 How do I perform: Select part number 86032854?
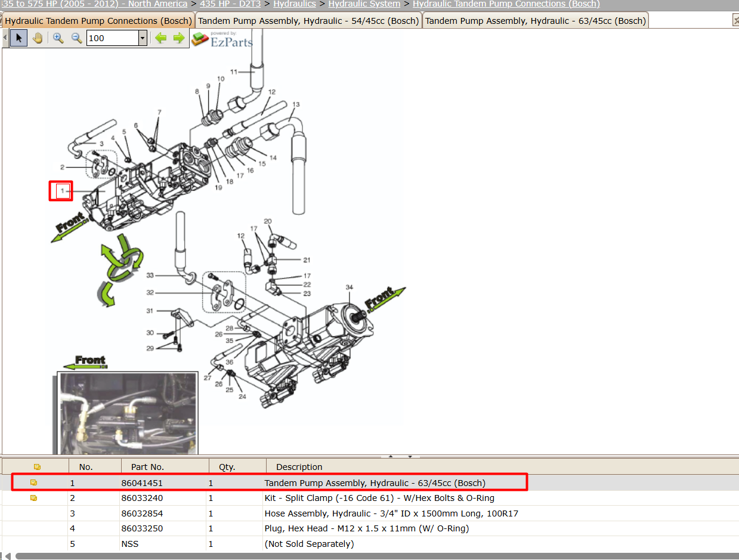tap(142, 513)
